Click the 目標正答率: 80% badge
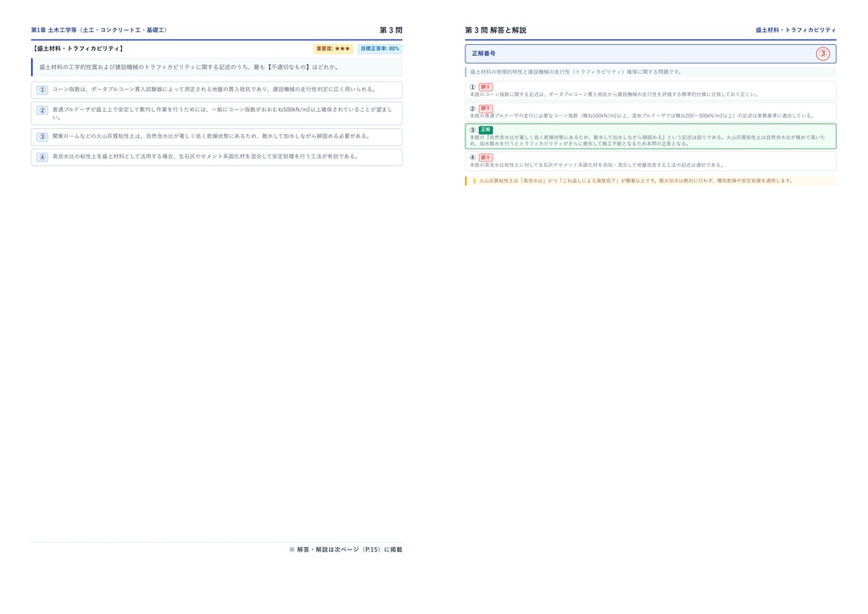The image size is (868, 614). (380, 48)
